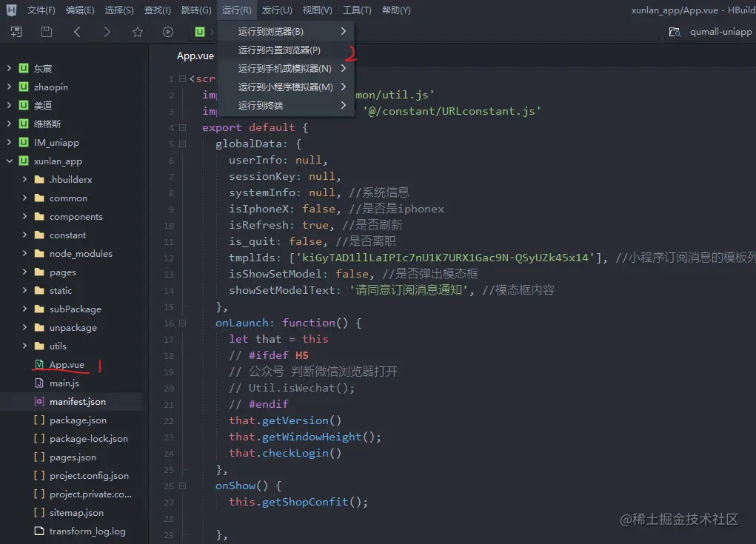Switch to the App.vue editor tab

click(195, 56)
